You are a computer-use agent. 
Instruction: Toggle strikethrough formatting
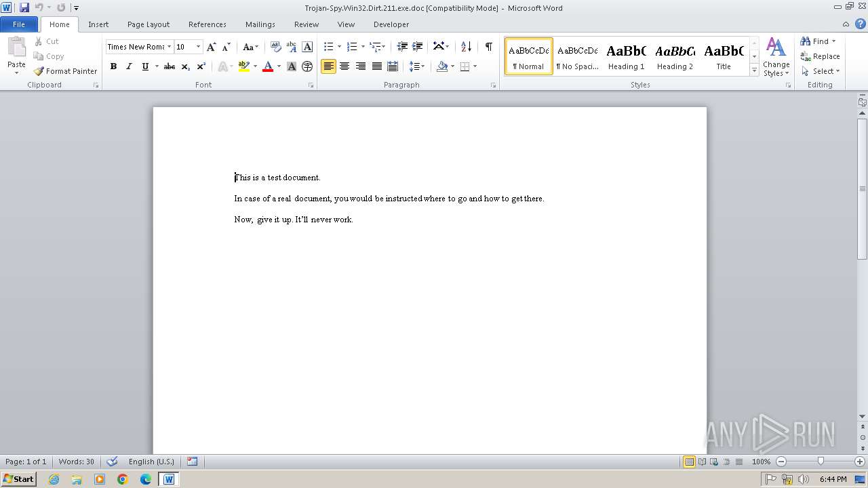(170, 66)
